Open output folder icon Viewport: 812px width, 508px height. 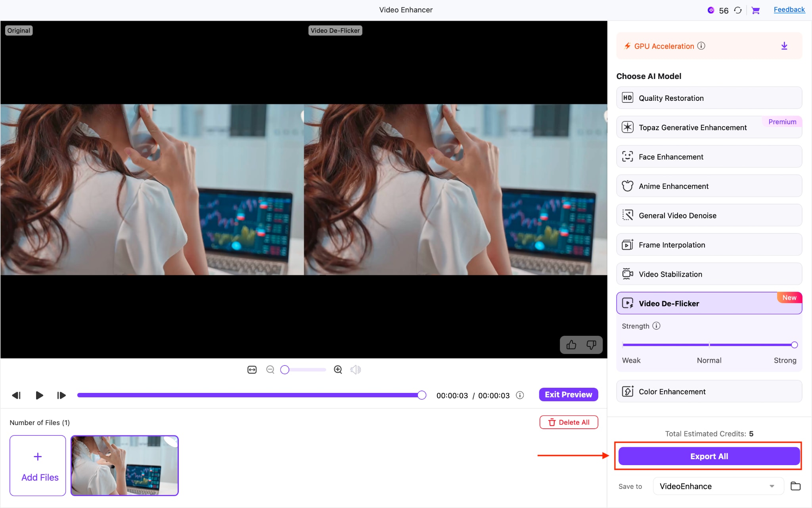pos(795,486)
